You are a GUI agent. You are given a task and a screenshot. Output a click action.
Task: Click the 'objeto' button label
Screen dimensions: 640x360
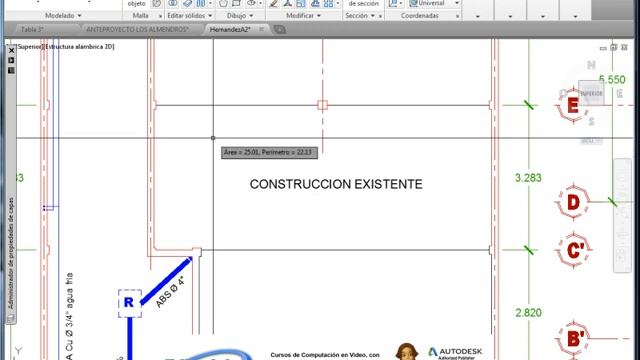click(x=136, y=3)
